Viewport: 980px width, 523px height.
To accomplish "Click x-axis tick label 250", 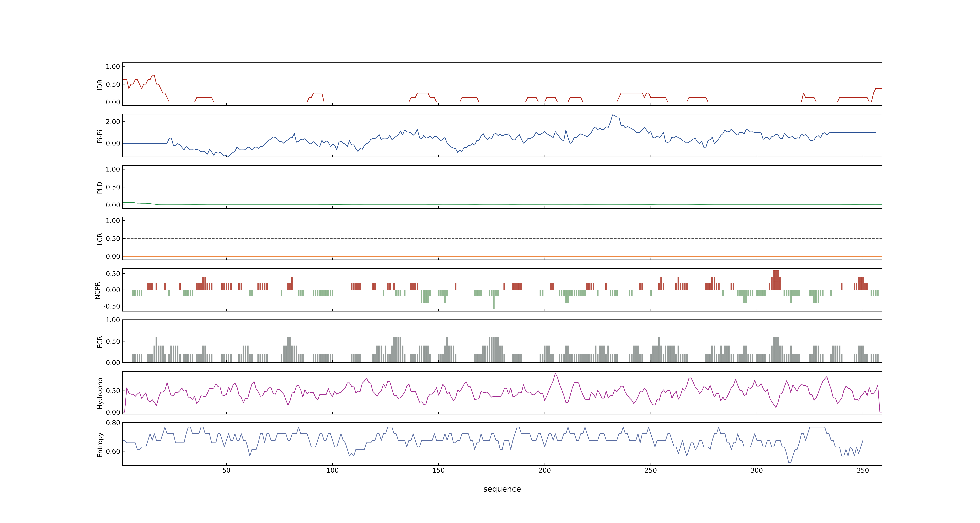I will 651,470.
